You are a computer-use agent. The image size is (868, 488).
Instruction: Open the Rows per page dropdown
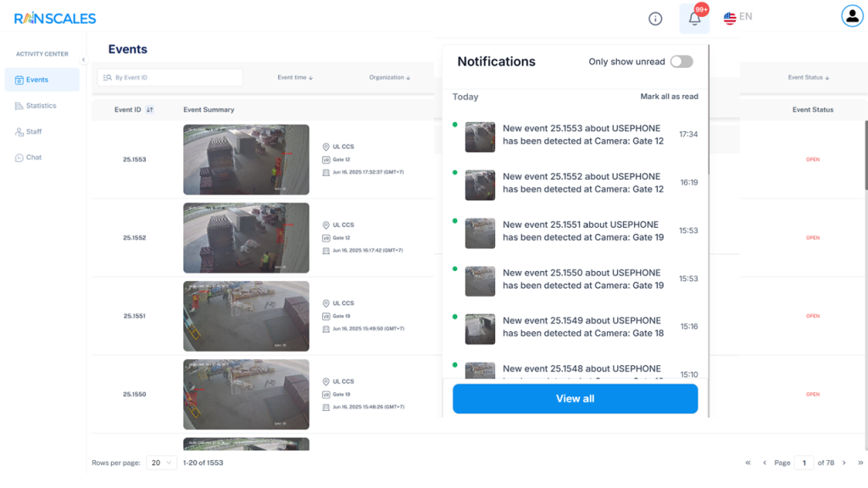pos(161,463)
